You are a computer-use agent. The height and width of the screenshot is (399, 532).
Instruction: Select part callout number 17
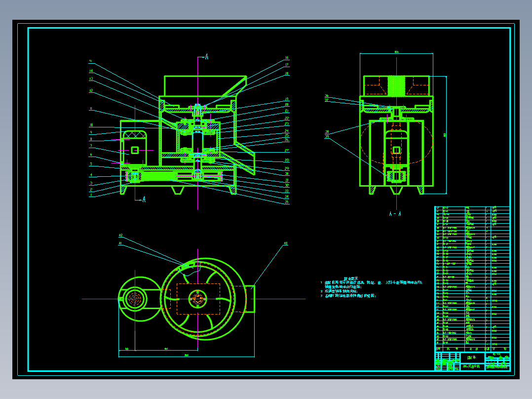point(287,65)
